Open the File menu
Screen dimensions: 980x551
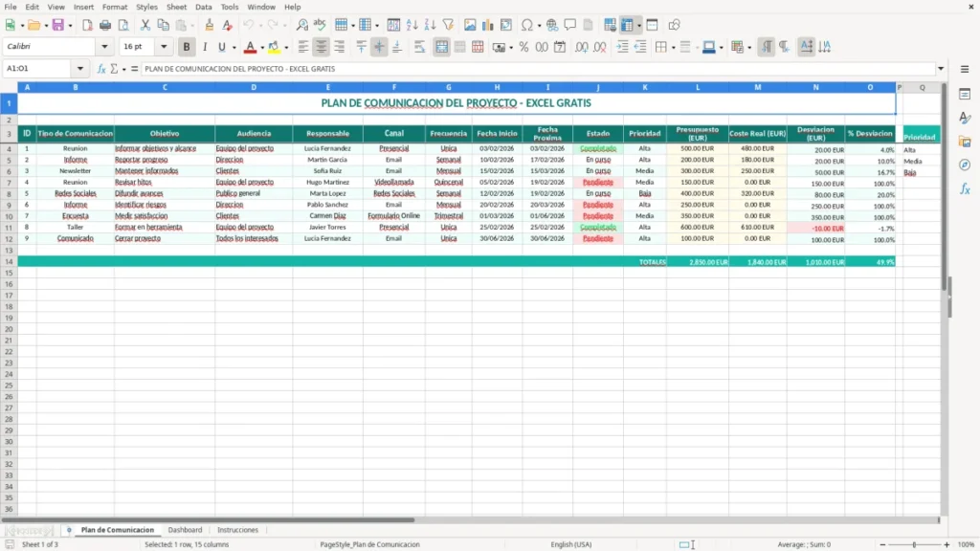click(11, 7)
